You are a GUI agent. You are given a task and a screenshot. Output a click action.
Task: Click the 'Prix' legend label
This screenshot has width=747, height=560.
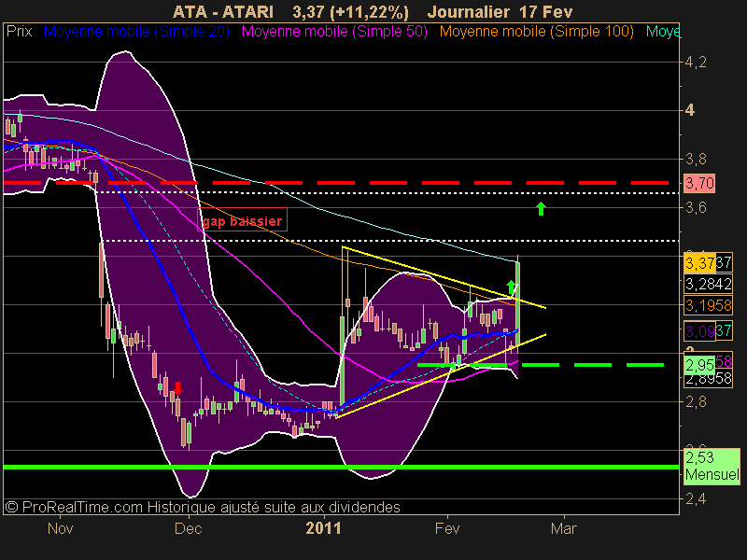pyautogui.click(x=19, y=32)
